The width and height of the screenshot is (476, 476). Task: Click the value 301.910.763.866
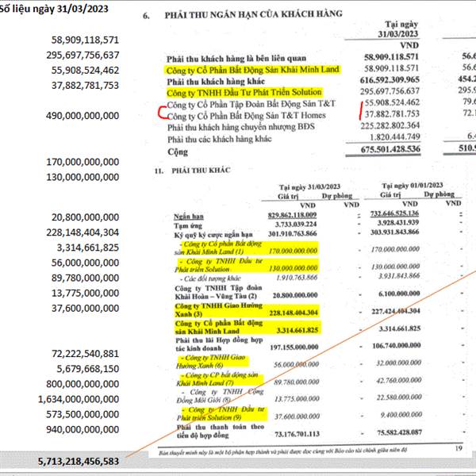point(292,233)
